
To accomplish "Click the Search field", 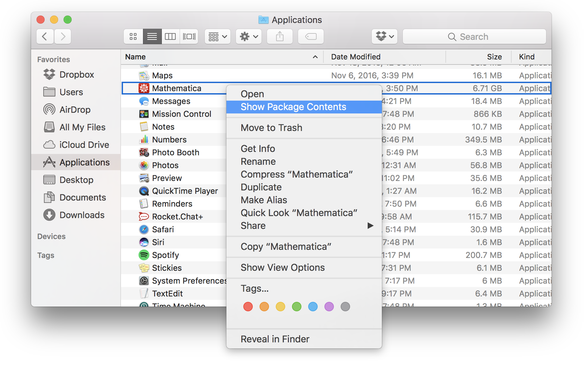I will 474,36.
